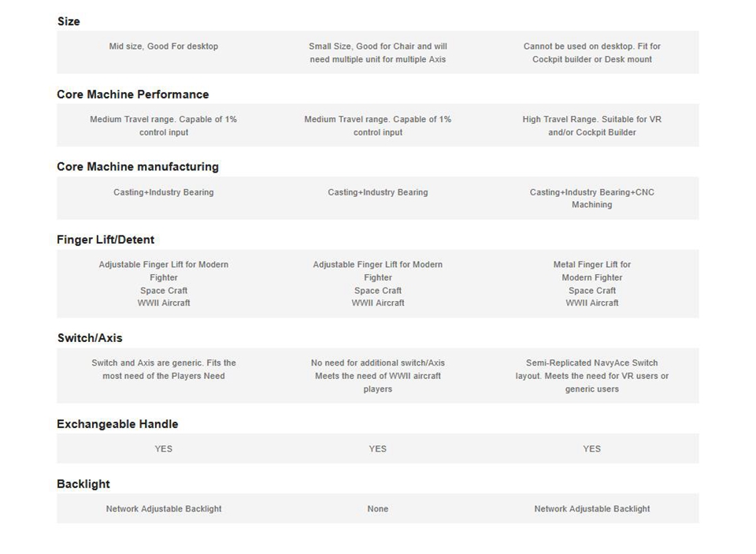Select the Core Machine Performance heading

(x=132, y=95)
